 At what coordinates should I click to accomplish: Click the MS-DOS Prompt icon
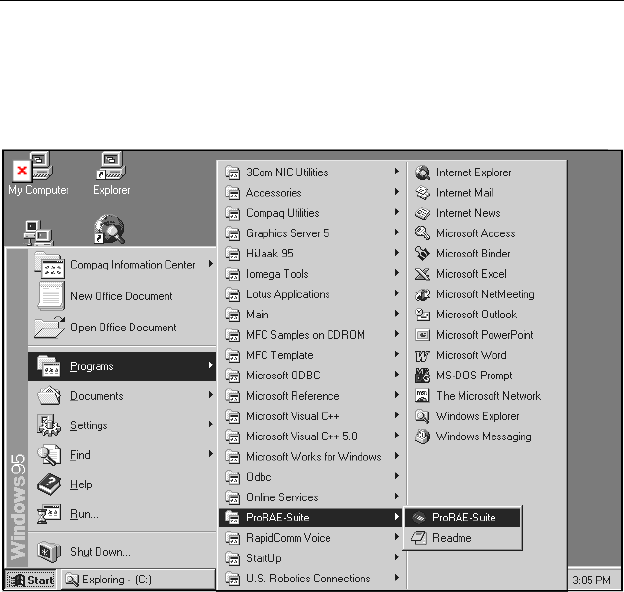(x=422, y=375)
